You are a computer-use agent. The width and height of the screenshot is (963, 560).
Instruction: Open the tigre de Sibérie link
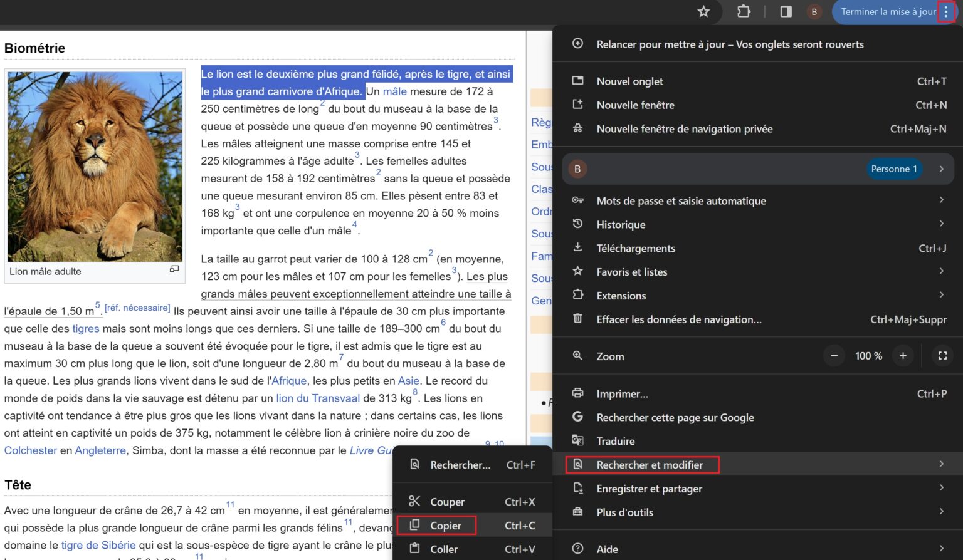[98, 545]
